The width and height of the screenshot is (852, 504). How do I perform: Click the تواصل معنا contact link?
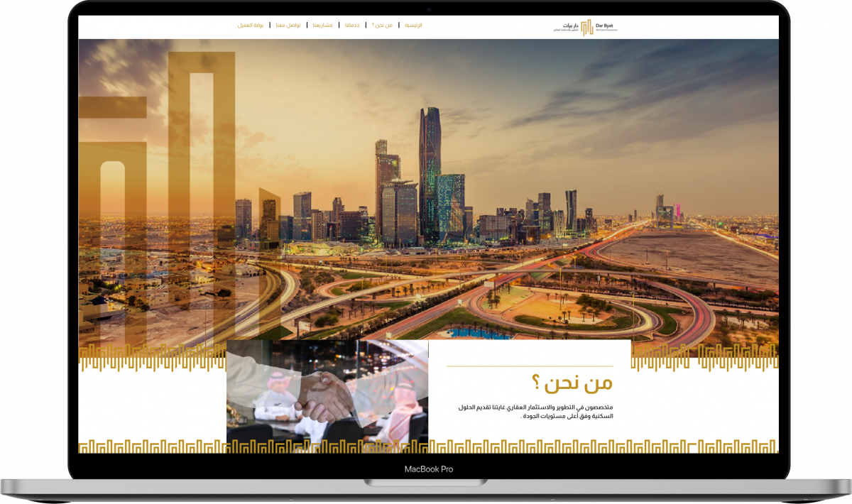point(288,25)
